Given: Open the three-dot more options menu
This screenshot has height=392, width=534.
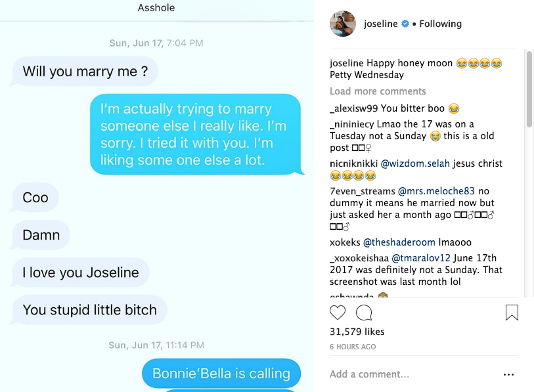Looking at the screenshot, I should coord(508,374).
